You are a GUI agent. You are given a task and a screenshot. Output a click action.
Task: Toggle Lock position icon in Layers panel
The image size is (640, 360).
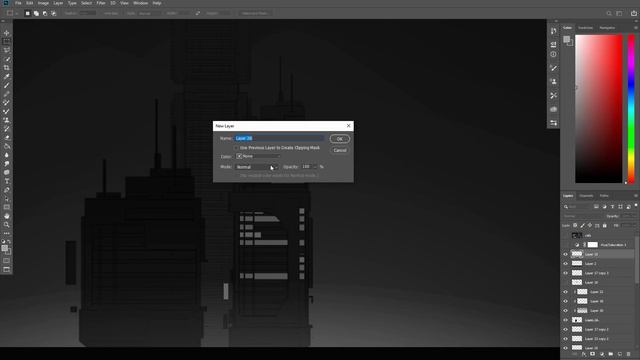click(x=590, y=225)
